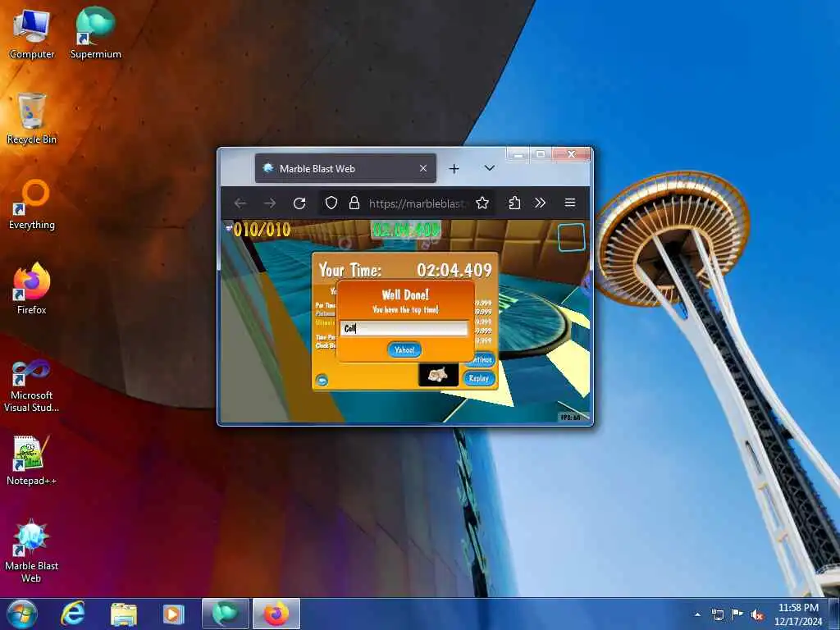Image resolution: width=840 pixels, height=630 pixels.
Task: Bookmark this page with the star icon
Action: coord(482,203)
